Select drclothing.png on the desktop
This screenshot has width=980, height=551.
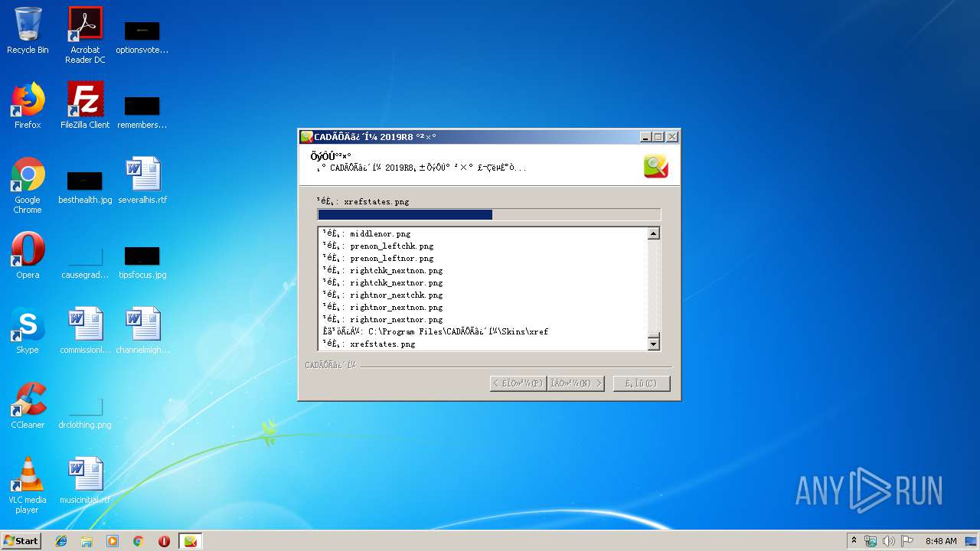click(85, 412)
